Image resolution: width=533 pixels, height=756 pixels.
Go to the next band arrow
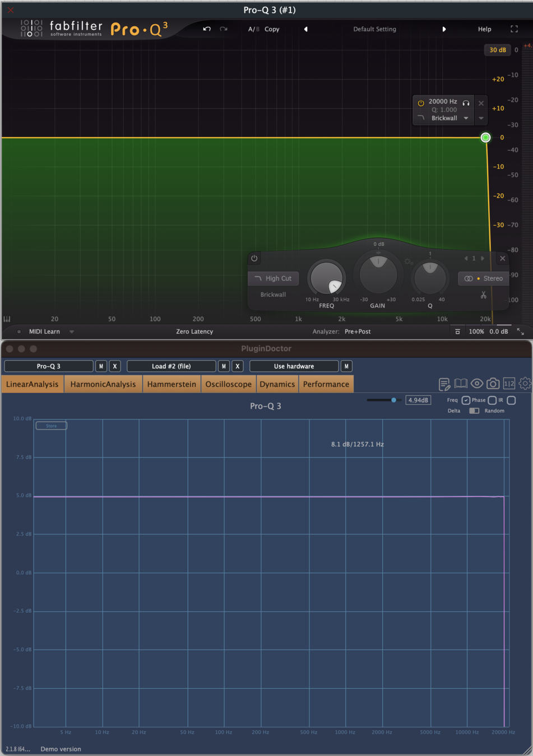tap(483, 258)
